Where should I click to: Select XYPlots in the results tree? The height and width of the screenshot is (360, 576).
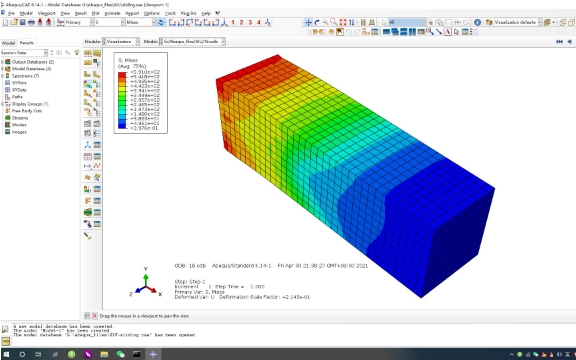tap(19, 83)
